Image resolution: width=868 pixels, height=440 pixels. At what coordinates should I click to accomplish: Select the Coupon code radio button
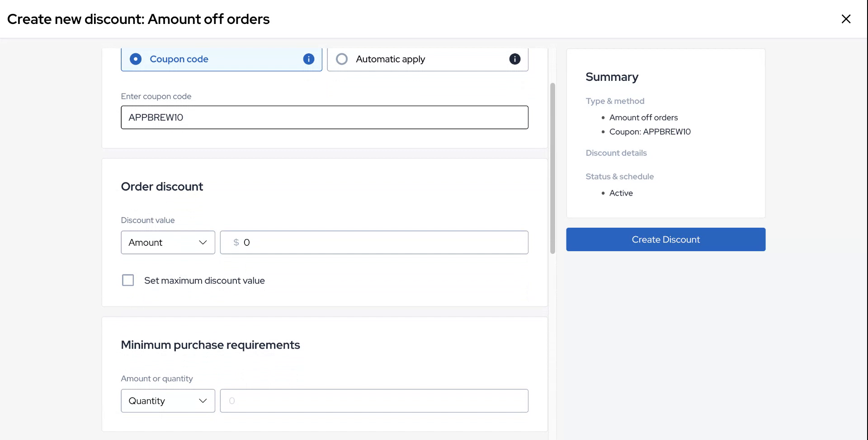coord(135,59)
